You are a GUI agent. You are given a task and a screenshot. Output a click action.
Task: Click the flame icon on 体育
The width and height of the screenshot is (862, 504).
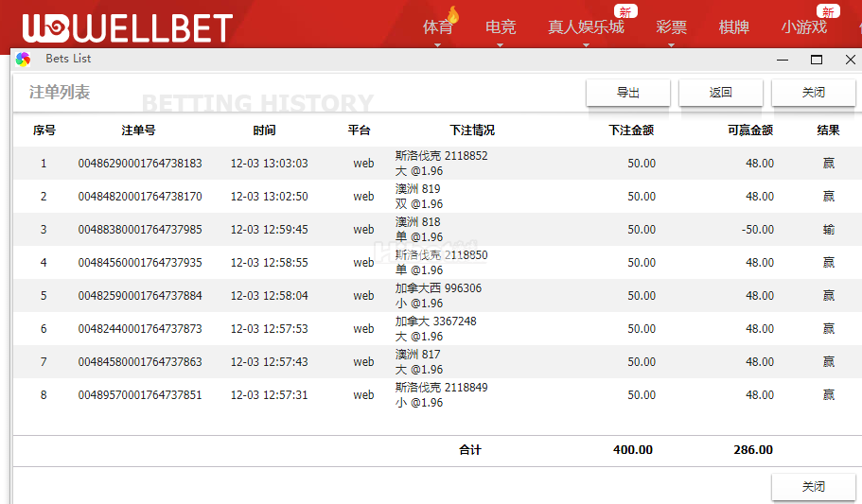(x=452, y=13)
